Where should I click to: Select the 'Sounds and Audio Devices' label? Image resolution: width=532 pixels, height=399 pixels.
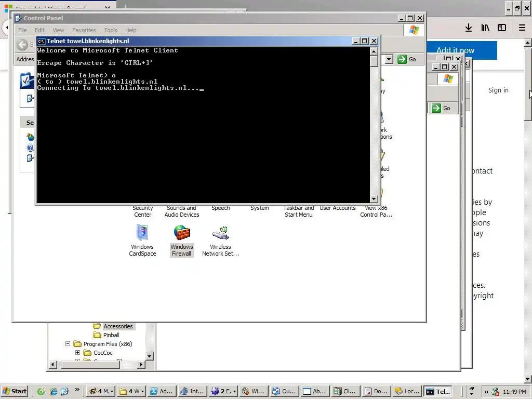[x=182, y=211]
